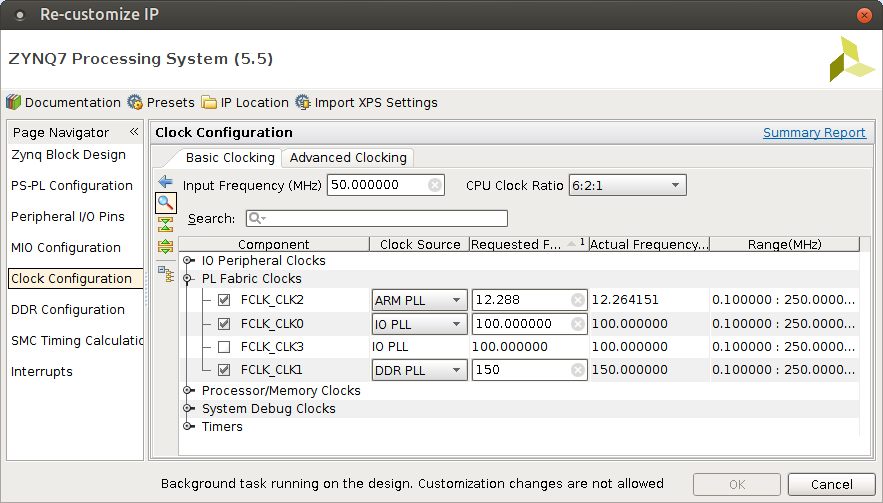Viewport: 883px width, 503px height.
Task: Clear FCLK_CLK0 requested frequency value
Action: pos(578,324)
